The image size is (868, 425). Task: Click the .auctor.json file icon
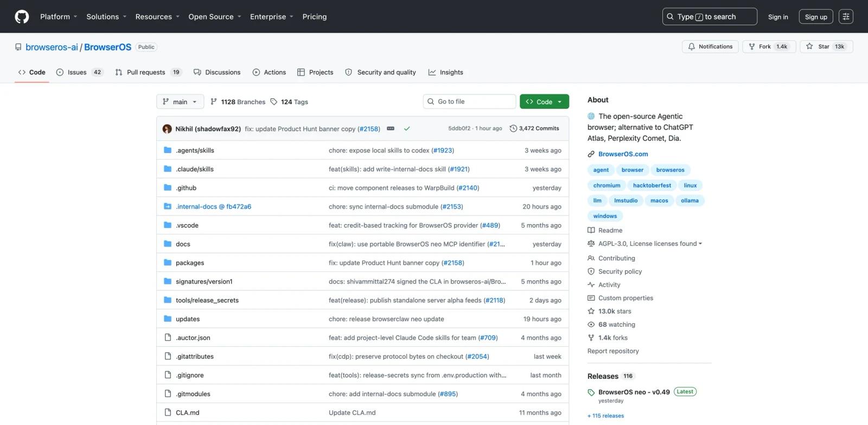[168, 338]
